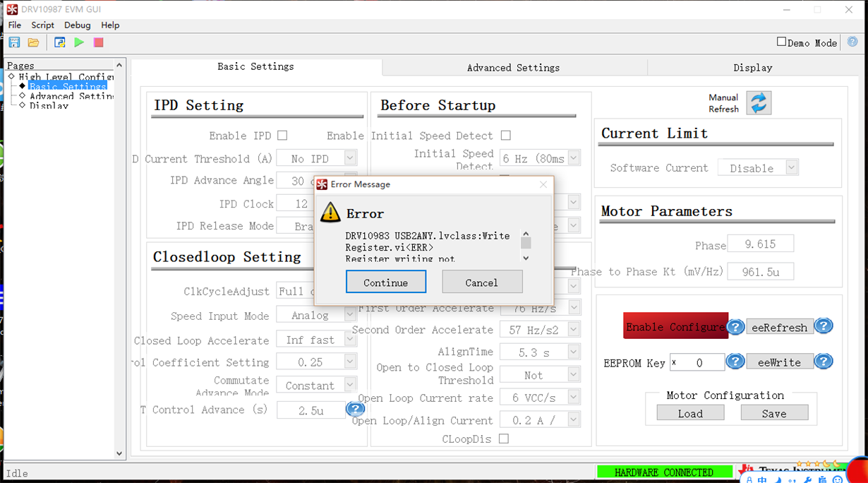Open Software Current Disable dropdown

point(792,168)
